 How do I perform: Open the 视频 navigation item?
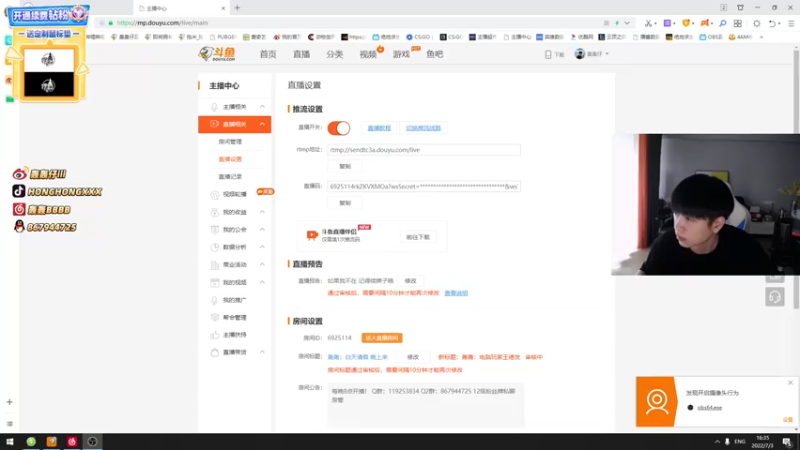coord(368,54)
